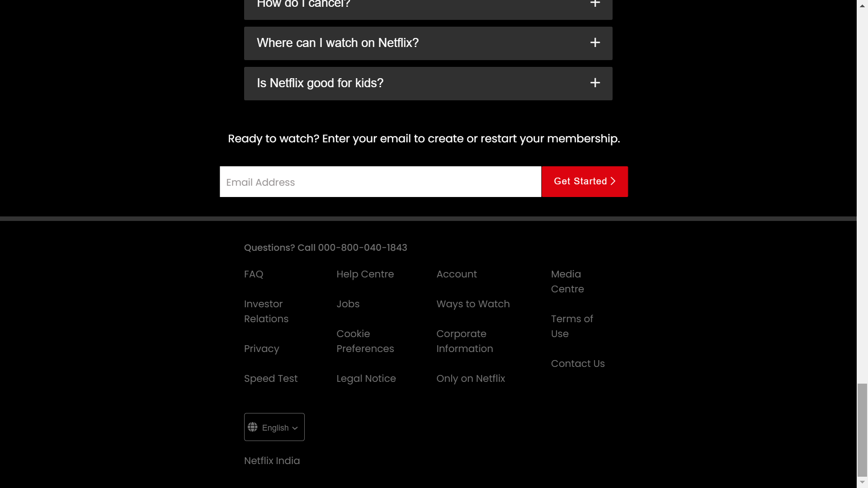
Task: Open Cookie Preferences
Action: click(365, 341)
